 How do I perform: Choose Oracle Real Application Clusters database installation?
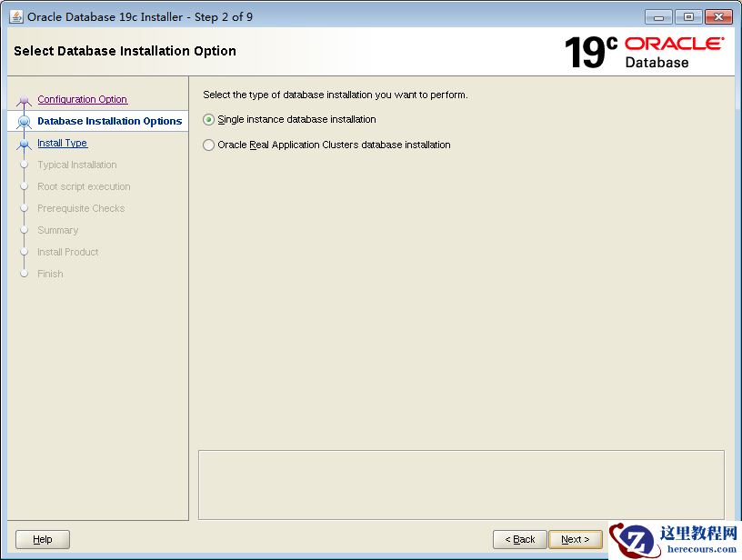[209, 145]
